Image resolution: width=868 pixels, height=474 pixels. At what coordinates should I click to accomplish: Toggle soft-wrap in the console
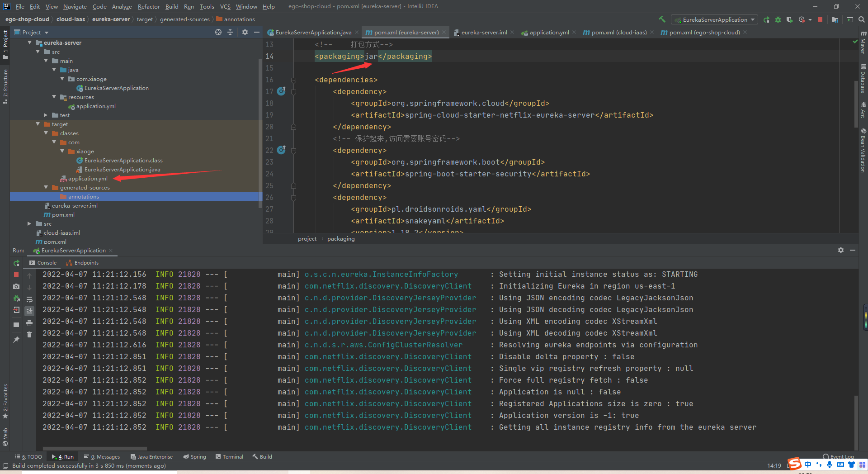tap(30, 299)
